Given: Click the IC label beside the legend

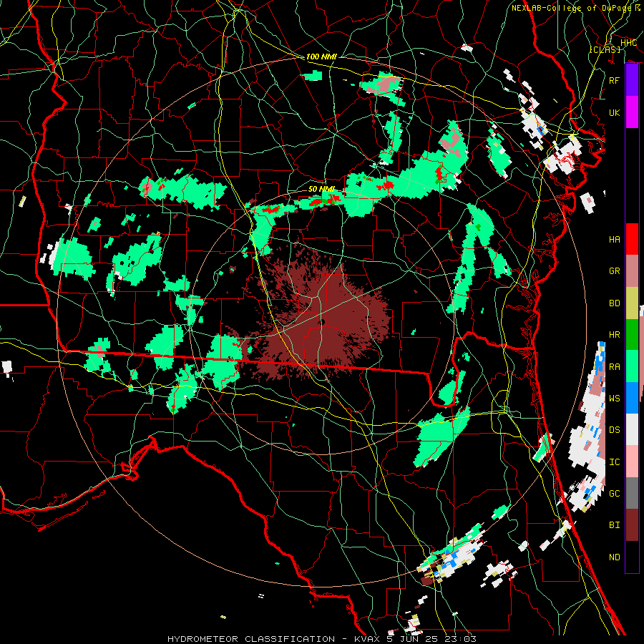Looking at the screenshot, I should [x=615, y=462].
